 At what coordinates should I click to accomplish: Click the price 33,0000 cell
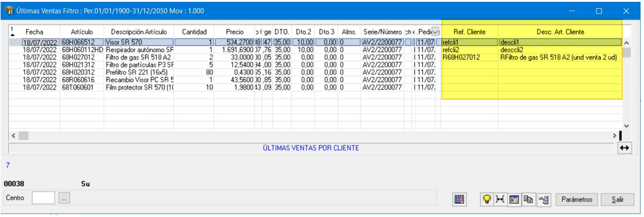click(x=235, y=57)
